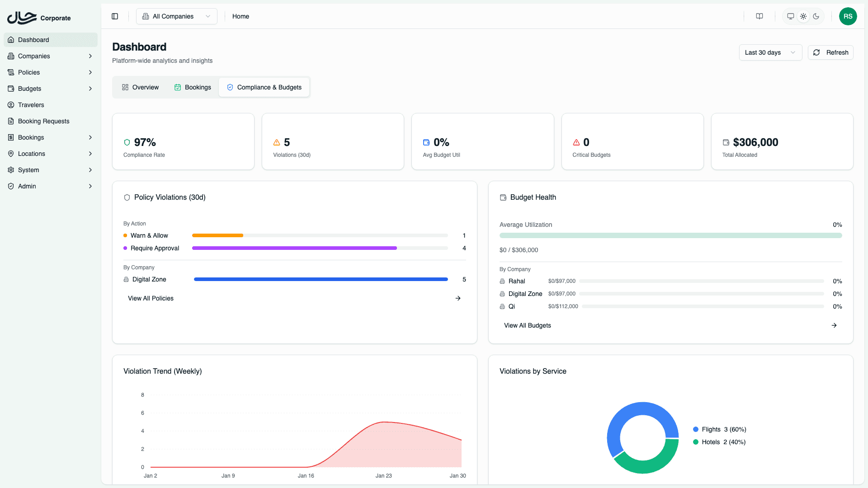
Task: Switch theme to system using monitor icon
Action: (x=790, y=16)
